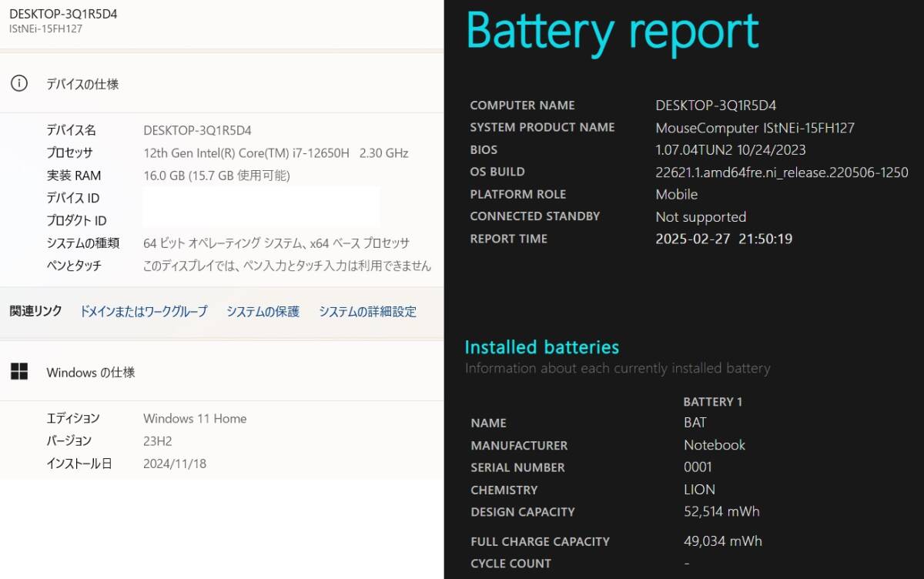
Task: Click the CYCLE COUNT label
Action: (x=511, y=564)
